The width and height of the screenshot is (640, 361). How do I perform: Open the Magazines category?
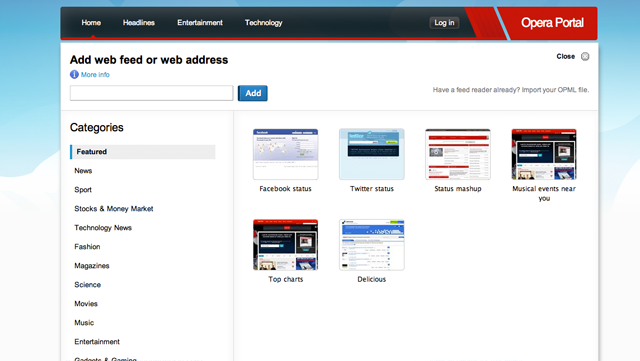point(92,266)
